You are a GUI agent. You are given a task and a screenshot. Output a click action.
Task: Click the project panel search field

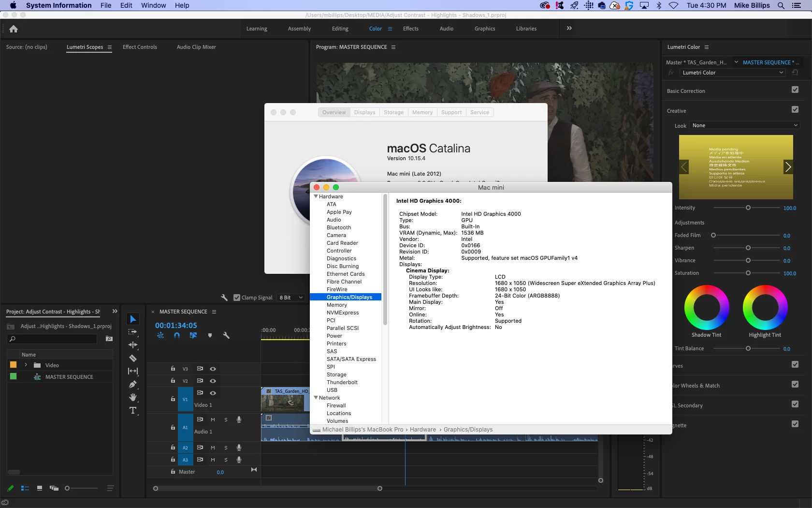52,339
